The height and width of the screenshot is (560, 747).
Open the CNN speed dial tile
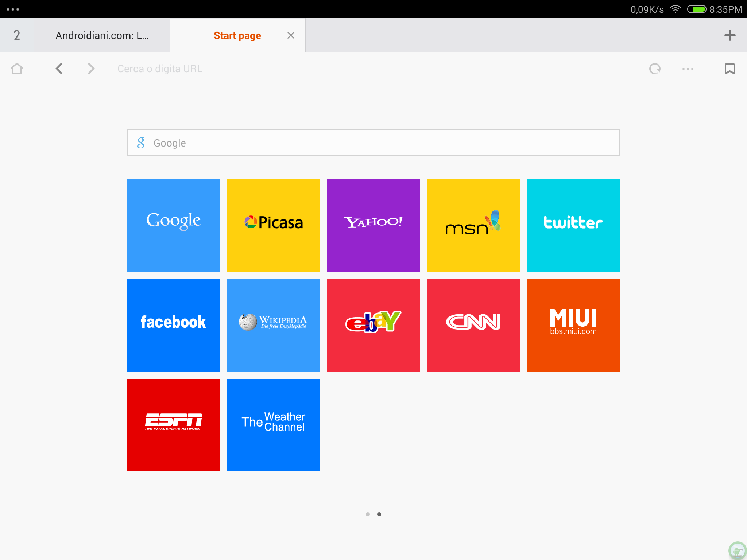pos(473,325)
